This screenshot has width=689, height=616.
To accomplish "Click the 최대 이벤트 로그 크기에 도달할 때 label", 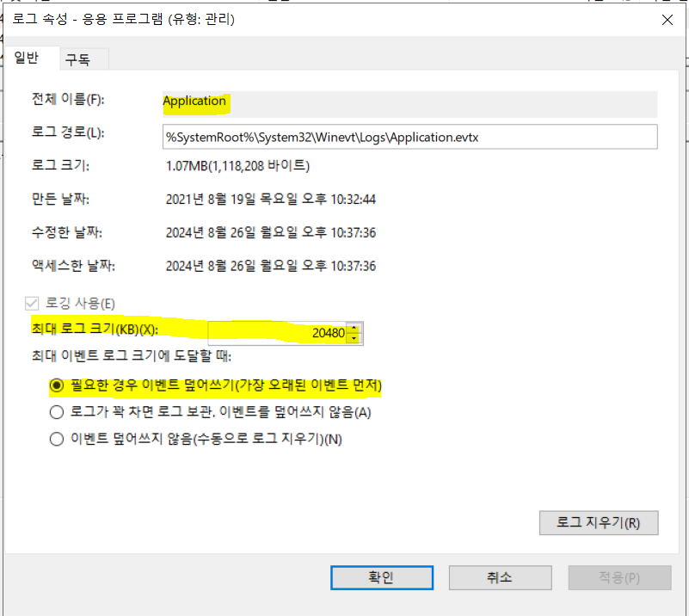I will point(132,355).
